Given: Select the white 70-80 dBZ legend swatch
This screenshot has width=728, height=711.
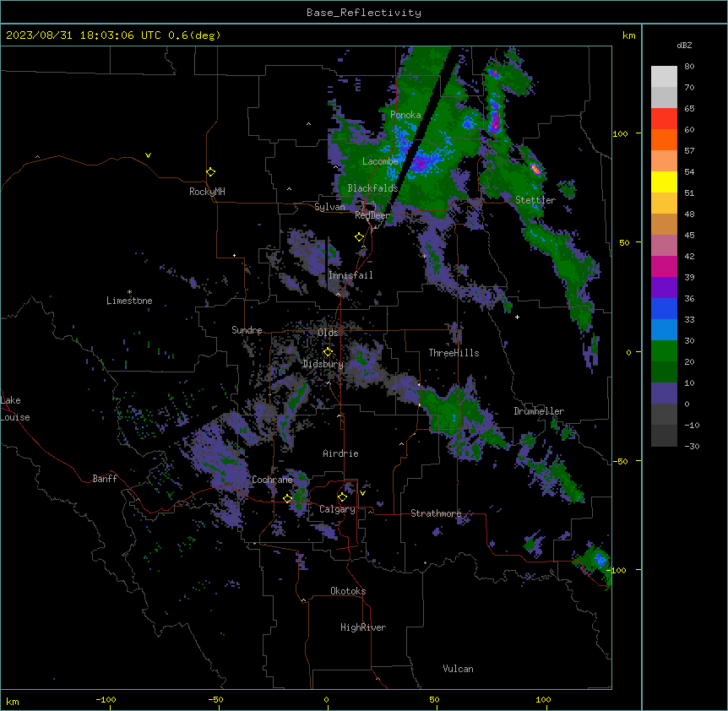Looking at the screenshot, I should tap(664, 77).
